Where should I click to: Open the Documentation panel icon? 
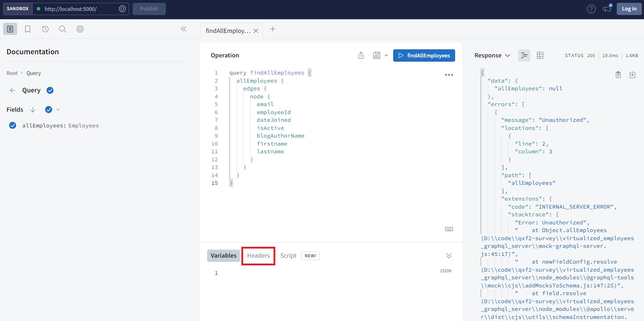click(10, 29)
